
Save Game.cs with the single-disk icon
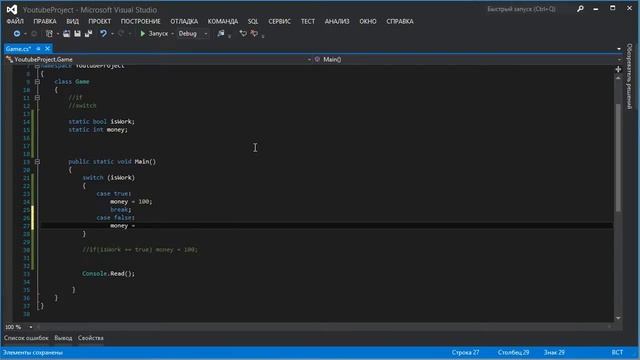click(78, 33)
